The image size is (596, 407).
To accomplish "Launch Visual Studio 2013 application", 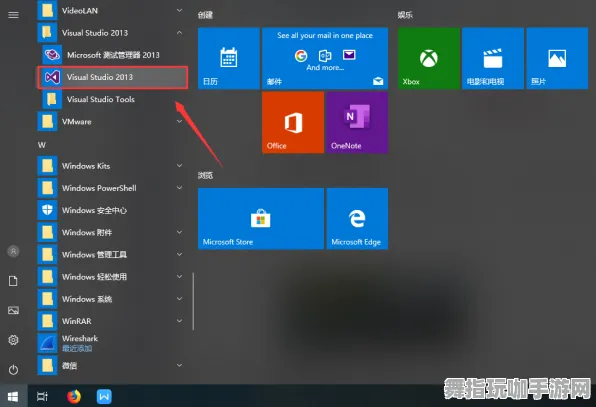I will click(113, 78).
